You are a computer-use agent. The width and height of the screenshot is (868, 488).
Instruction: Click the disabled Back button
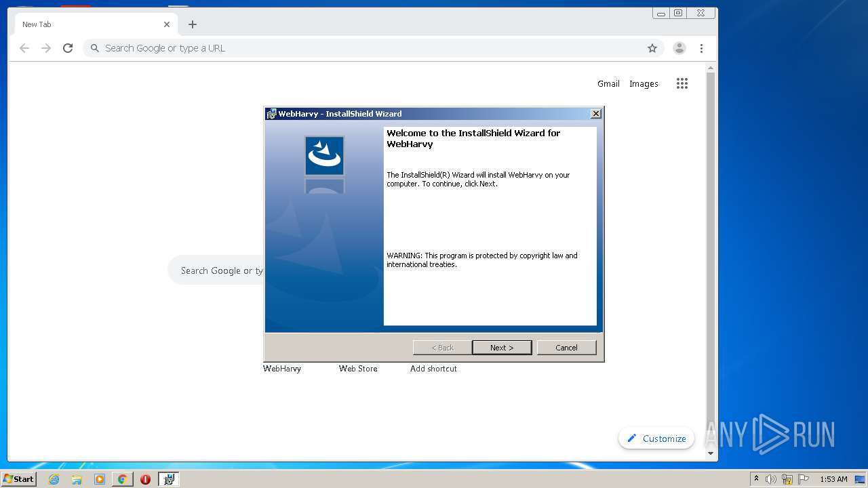pos(442,348)
